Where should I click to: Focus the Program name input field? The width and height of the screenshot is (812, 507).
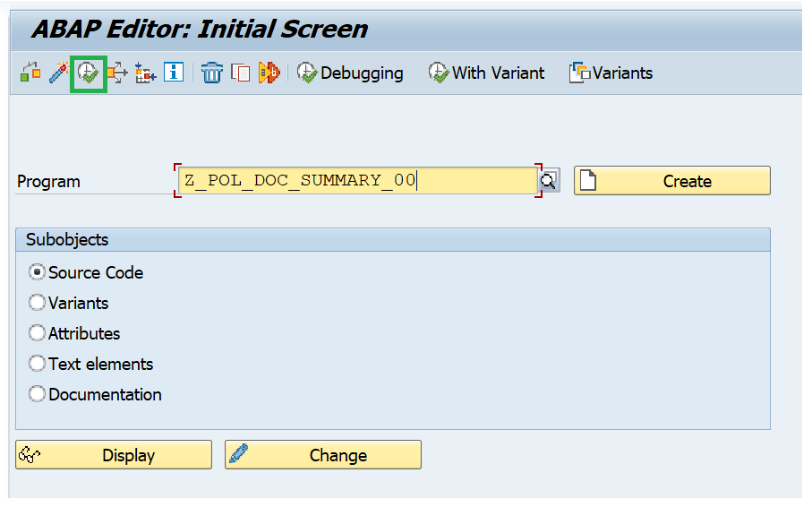[x=357, y=180]
